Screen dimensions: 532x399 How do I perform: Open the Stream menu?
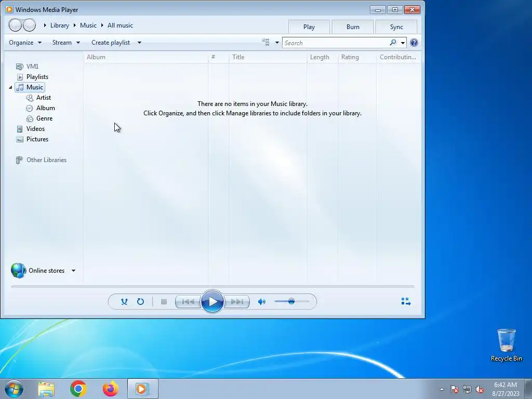66,43
